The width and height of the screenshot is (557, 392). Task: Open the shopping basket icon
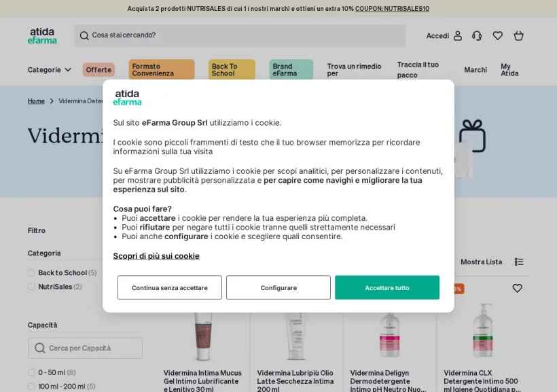519,35
